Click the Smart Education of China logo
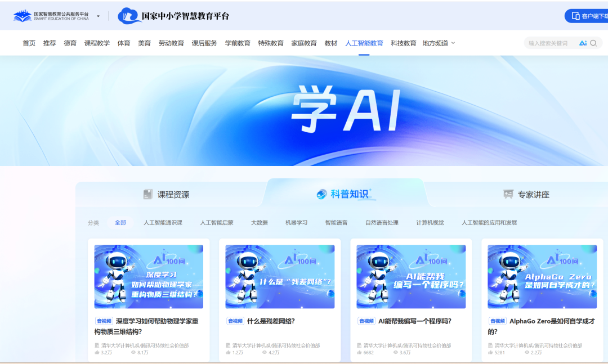This screenshot has width=608, height=364. tap(51, 16)
